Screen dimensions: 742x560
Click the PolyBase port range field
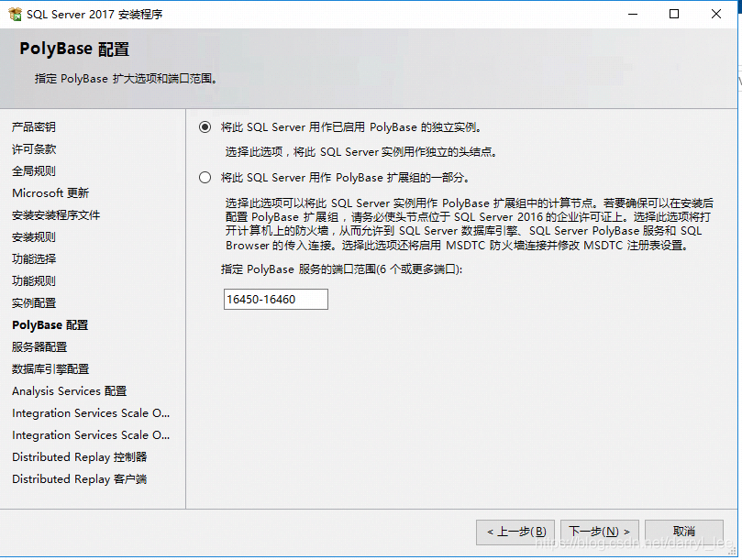(x=276, y=300)
